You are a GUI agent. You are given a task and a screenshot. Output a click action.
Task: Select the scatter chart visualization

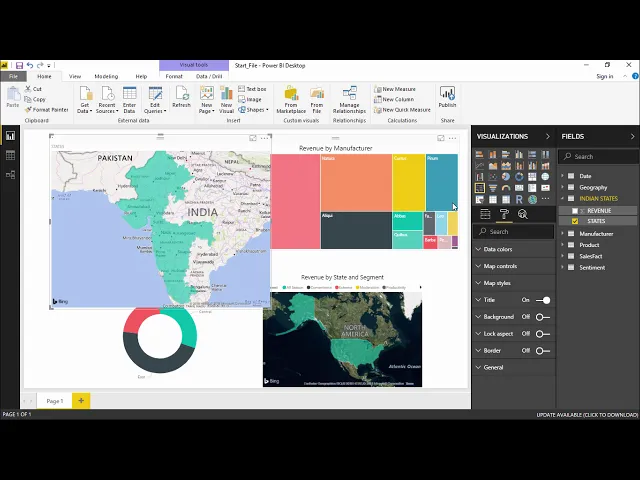[x=493, y=177]
